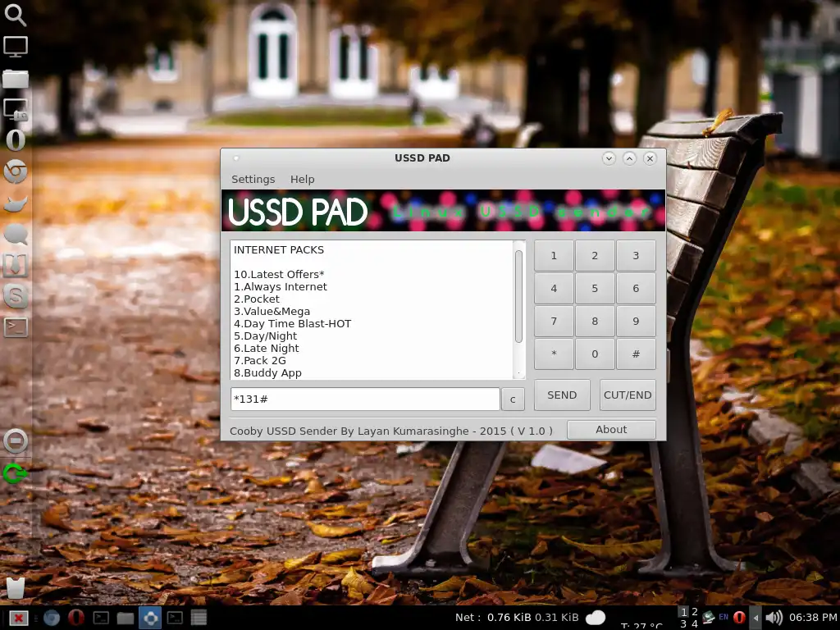Click in the USSD code input field
This screenshot has width=840, height=630.
[365, 399]
